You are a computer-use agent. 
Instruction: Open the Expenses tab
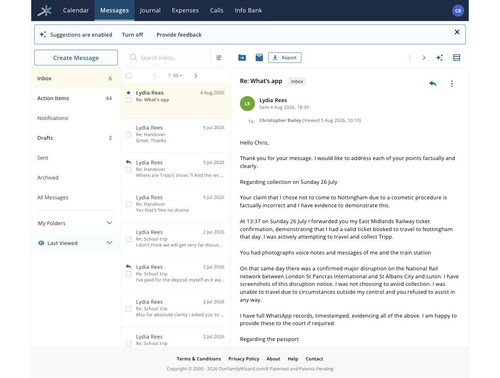[x=185, y=10]
